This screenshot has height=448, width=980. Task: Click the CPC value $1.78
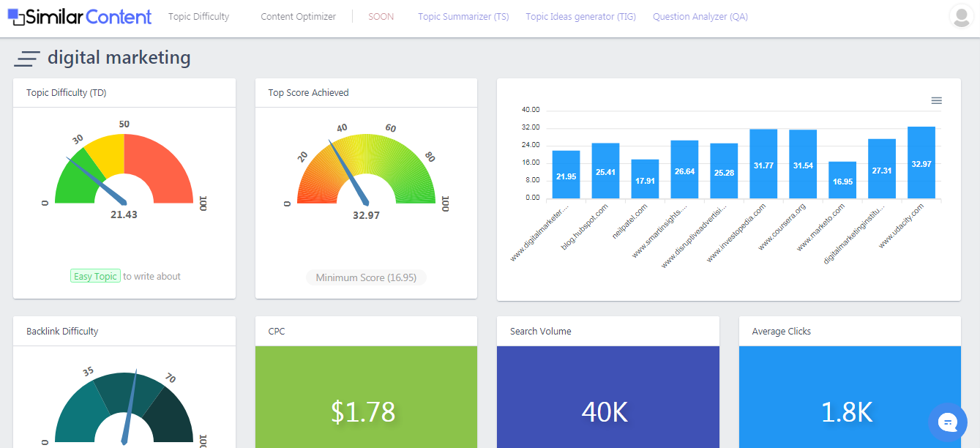coord(363,411)
